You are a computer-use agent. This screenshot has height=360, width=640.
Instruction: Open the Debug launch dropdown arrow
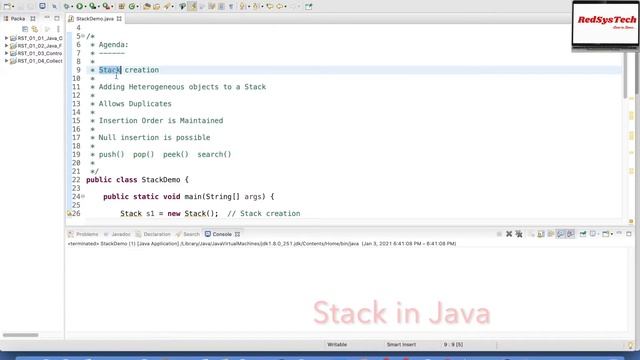tap(72, 7)
